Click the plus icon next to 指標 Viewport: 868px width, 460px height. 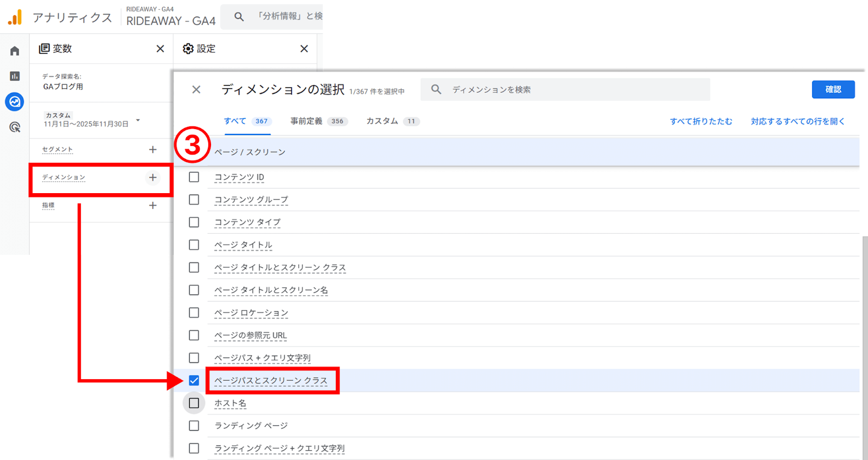[152, 206]
